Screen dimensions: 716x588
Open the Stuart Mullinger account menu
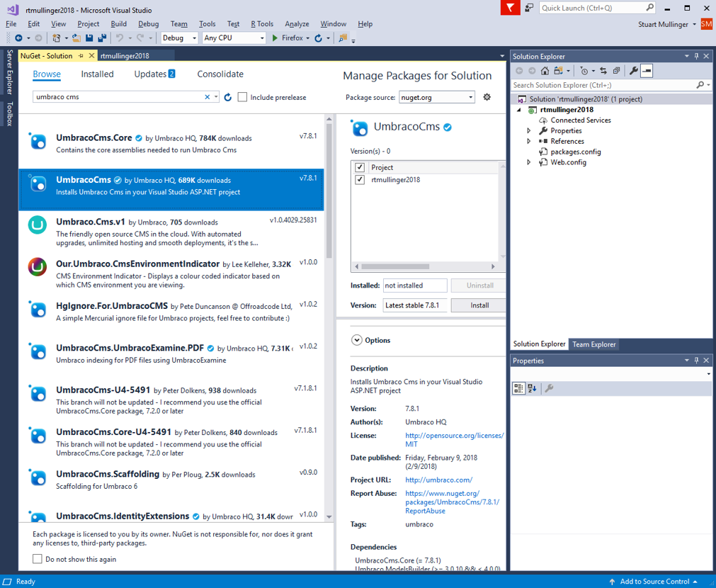click(x=666, y=24)
